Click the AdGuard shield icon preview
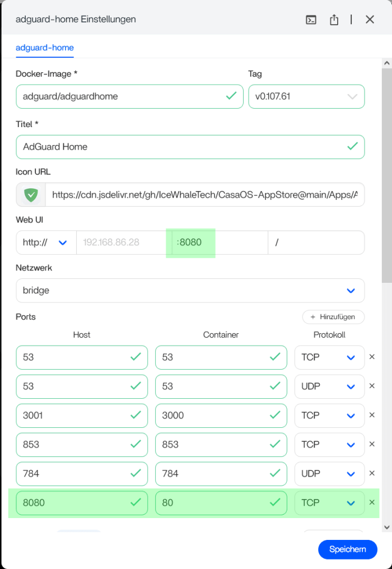392x569 pixels. [x=31, y=195]
